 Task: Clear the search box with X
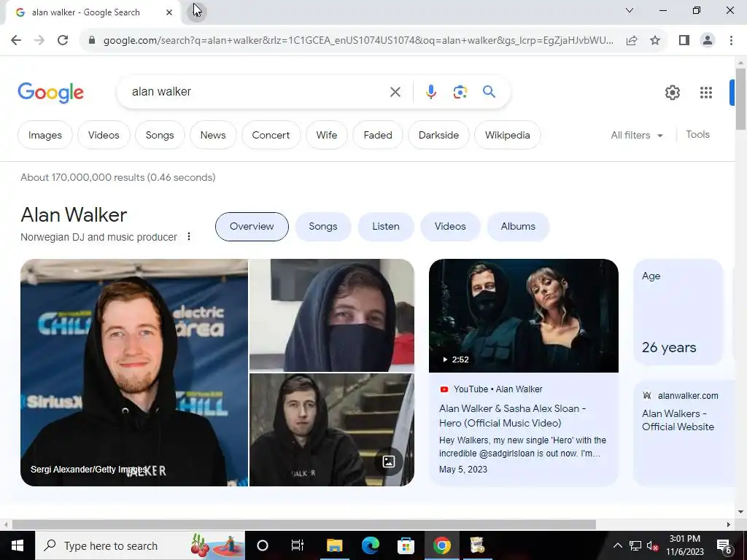pos(395,92)
